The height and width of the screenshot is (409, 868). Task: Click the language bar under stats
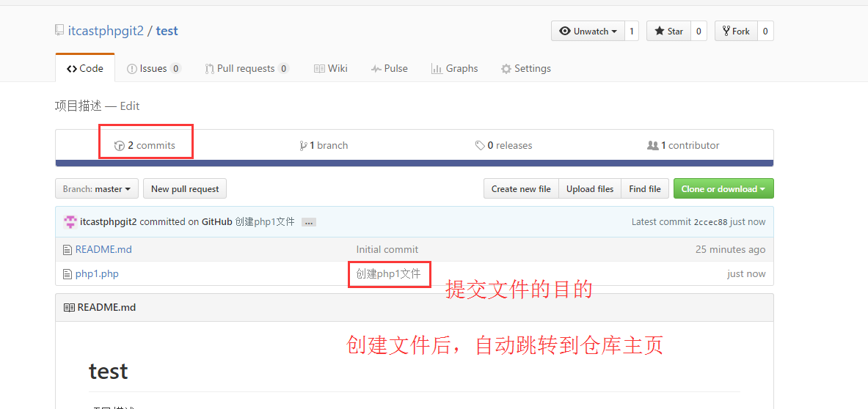[x=414, y=163]
